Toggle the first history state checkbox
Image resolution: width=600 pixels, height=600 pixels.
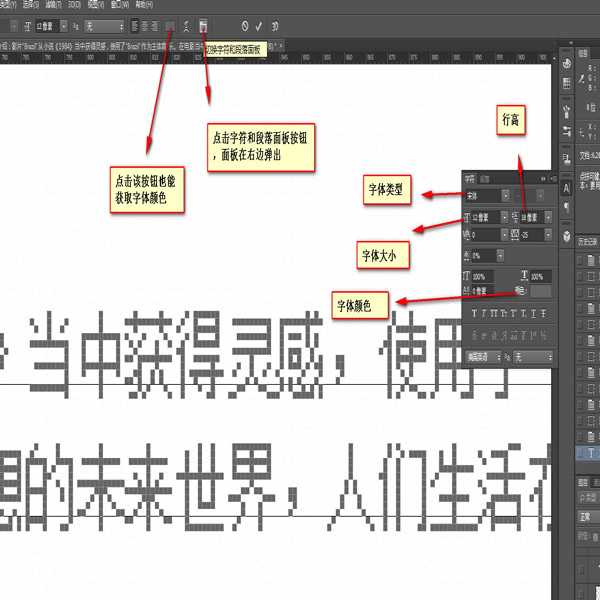pyautogui.click(x=580, y=260)
